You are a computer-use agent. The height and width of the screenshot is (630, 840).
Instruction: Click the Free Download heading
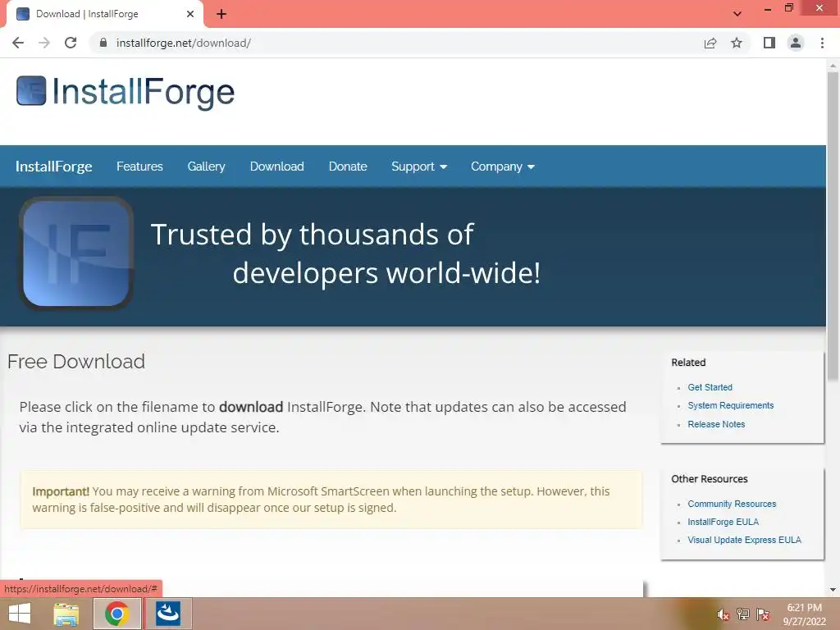pyautogui.click(x=76, y=362)
